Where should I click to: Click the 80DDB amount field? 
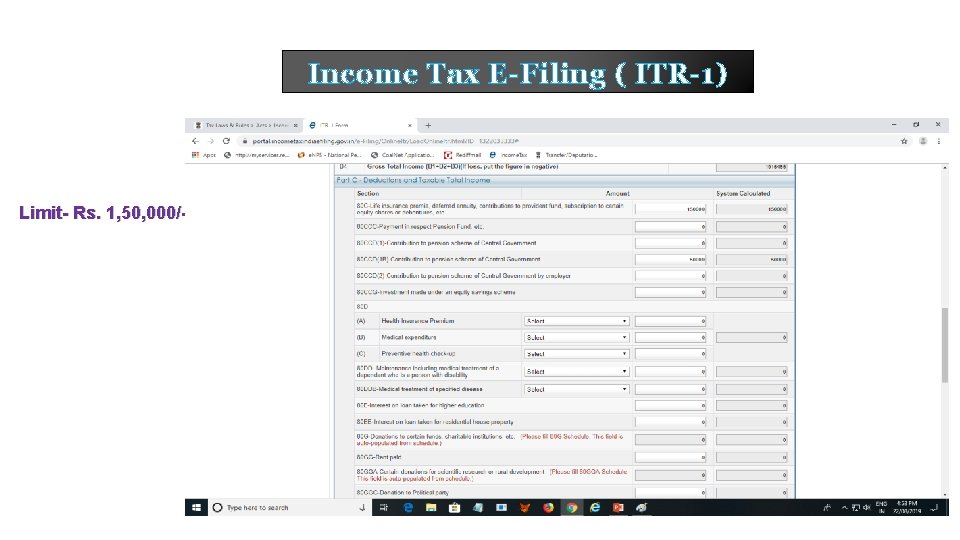[670, 389]
